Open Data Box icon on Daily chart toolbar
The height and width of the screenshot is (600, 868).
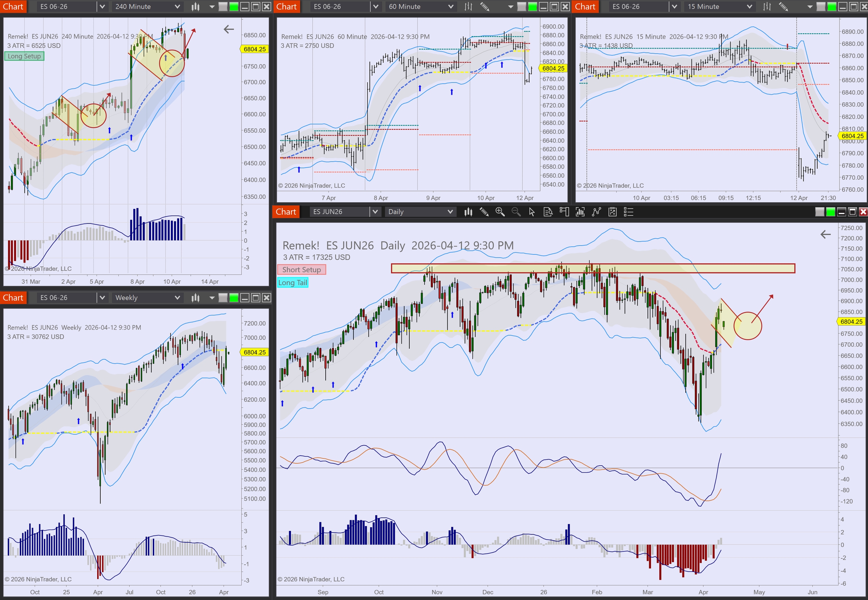tap(548, 212)
